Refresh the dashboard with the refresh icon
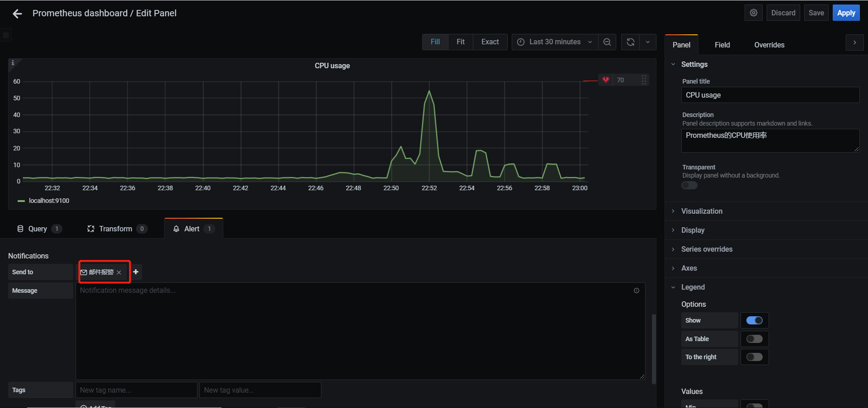Screen dimensions: 868x408 point(631,42)
